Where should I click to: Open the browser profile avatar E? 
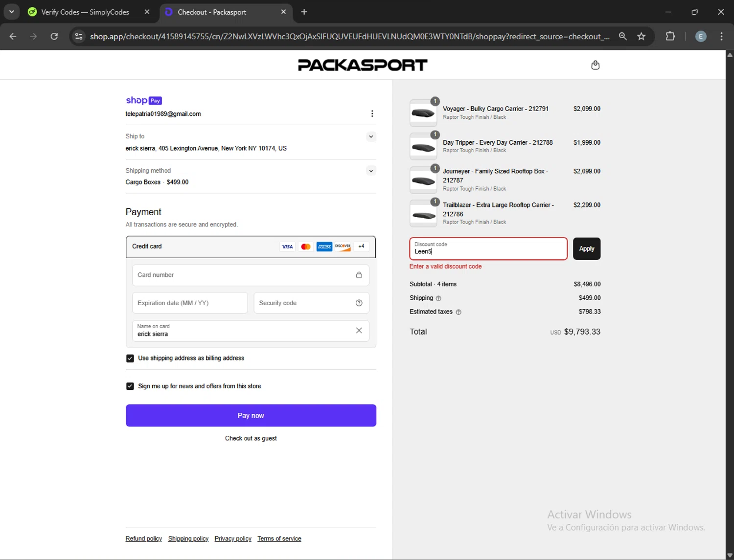pos(701,36)
